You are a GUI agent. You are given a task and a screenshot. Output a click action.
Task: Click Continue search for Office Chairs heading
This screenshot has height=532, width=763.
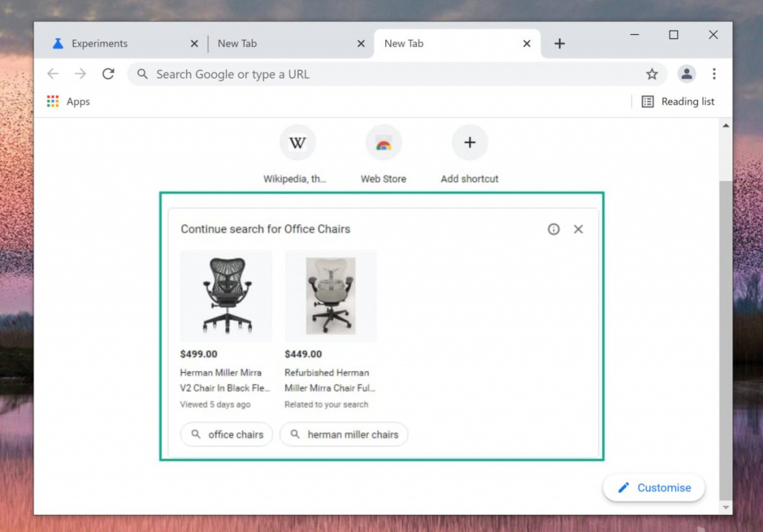click(265, 229)
